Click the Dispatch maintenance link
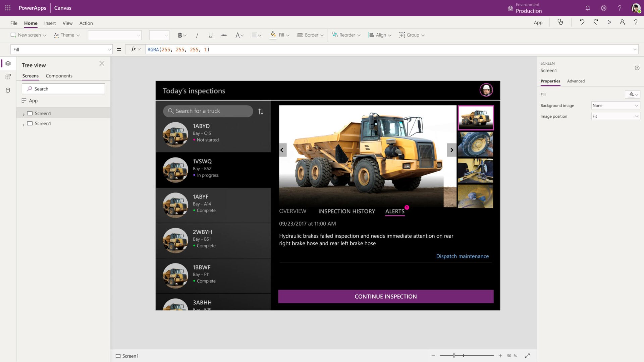Screen dimensions: 644x362 pos(462,256)
